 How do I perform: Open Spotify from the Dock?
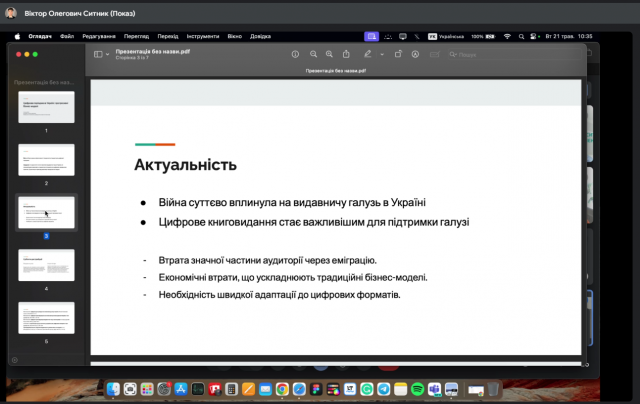pyautogui.click(x=418, y=389)
